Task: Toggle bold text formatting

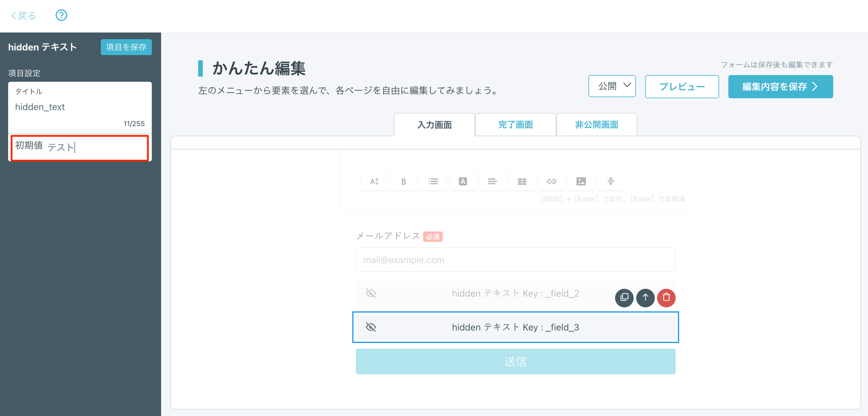Action: [x=403, y=181]
